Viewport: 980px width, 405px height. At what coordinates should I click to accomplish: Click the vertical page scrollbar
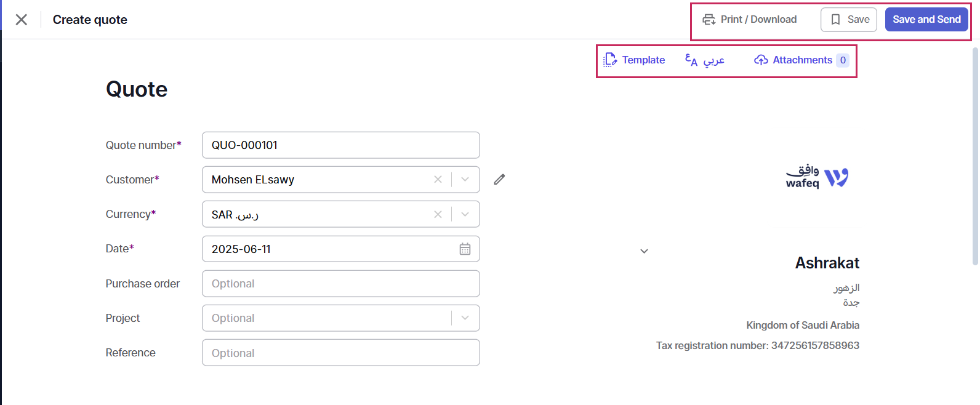click(975, 154)
